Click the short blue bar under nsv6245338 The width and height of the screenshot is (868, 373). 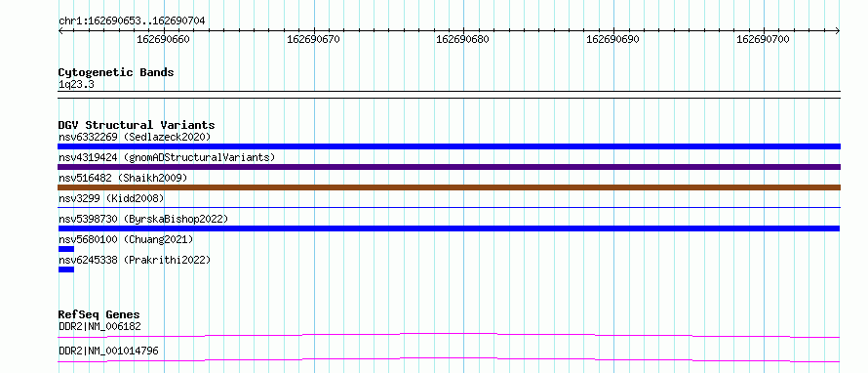(x=66, y=269)
